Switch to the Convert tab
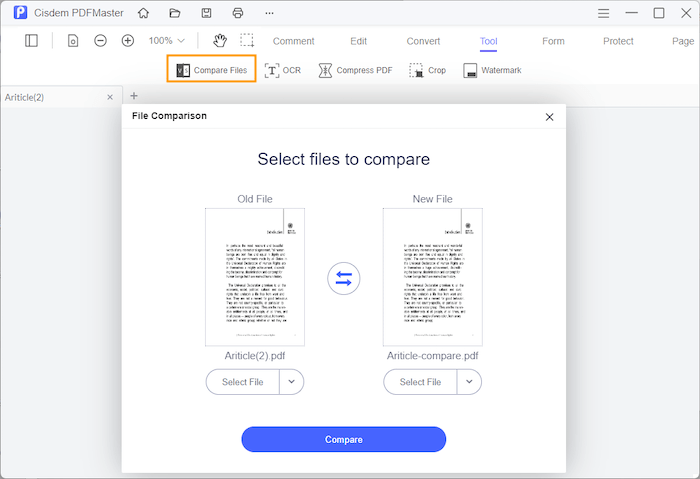This screenshot has height=479, width=700. (x=423, y=41)
